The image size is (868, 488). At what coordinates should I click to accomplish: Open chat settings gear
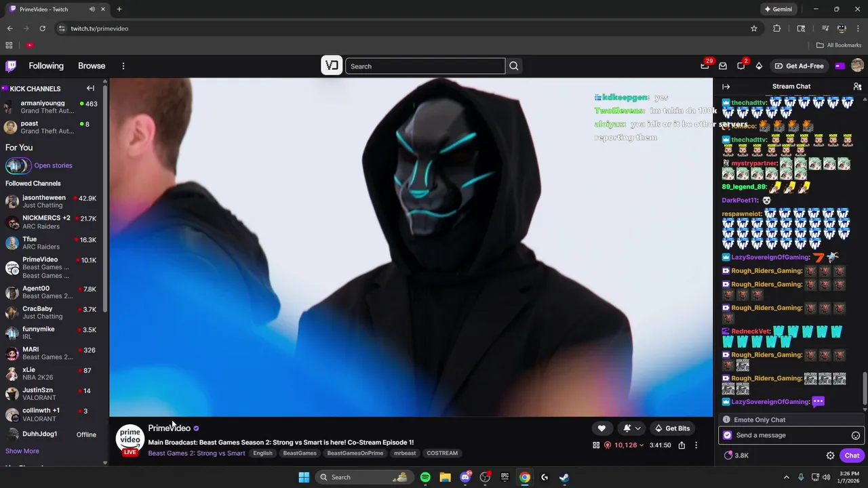pyautogui.click(x=830, y=455)
